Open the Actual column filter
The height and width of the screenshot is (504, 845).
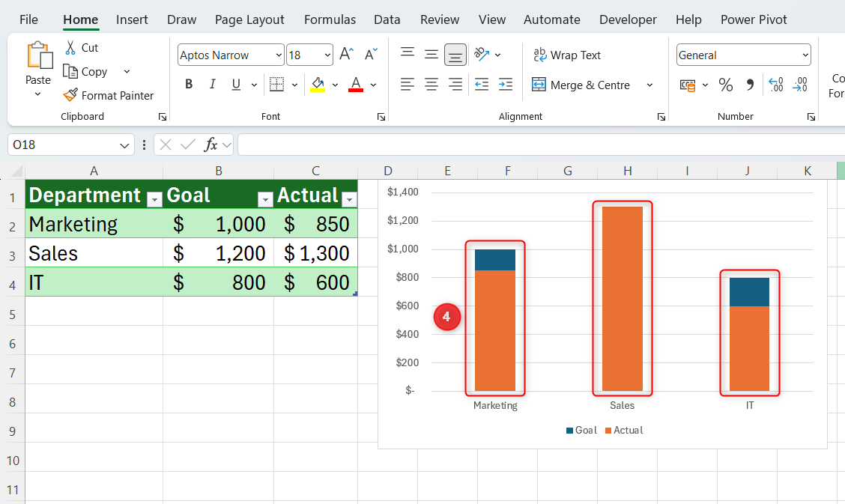point(350,200)
